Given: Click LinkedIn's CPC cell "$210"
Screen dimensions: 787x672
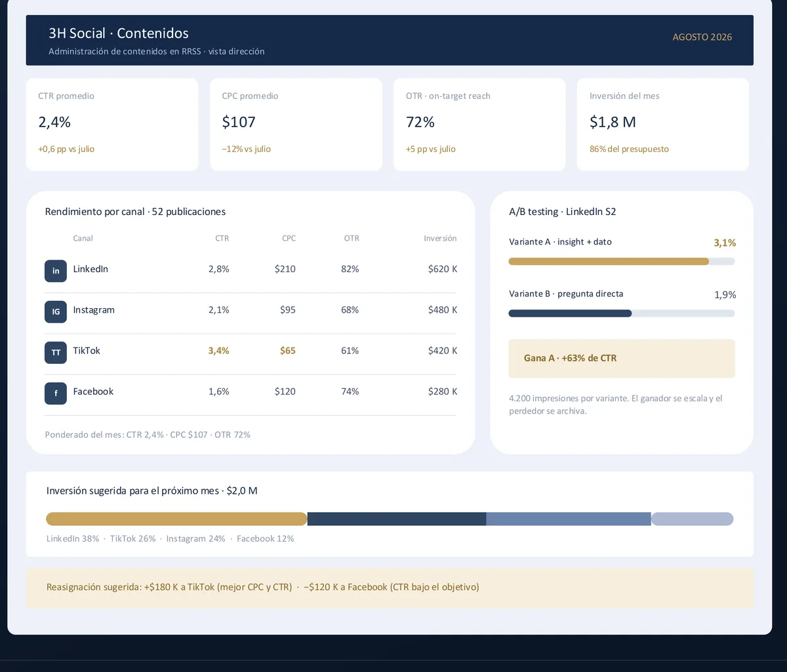Looking at the screenshot, I should [285, 269].
